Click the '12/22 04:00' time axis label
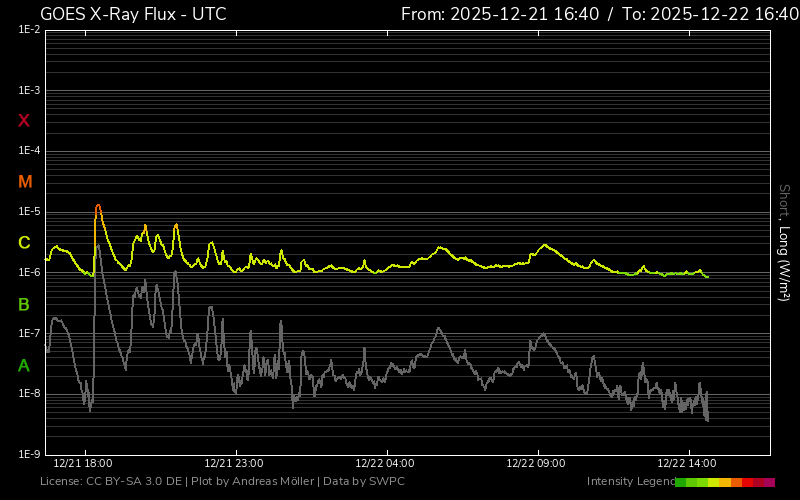This screenshot has height=500, width=800. coord(385,464)
